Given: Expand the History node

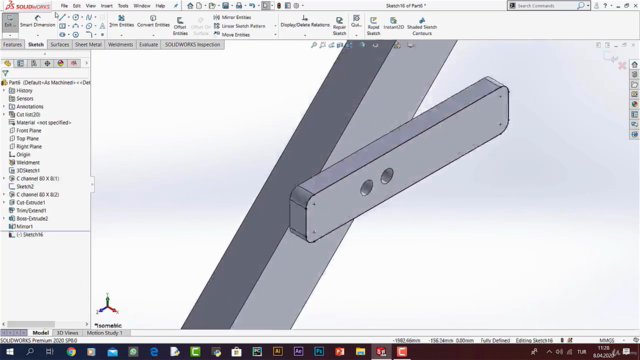Looking at the screenshot, I should point(4,91).
